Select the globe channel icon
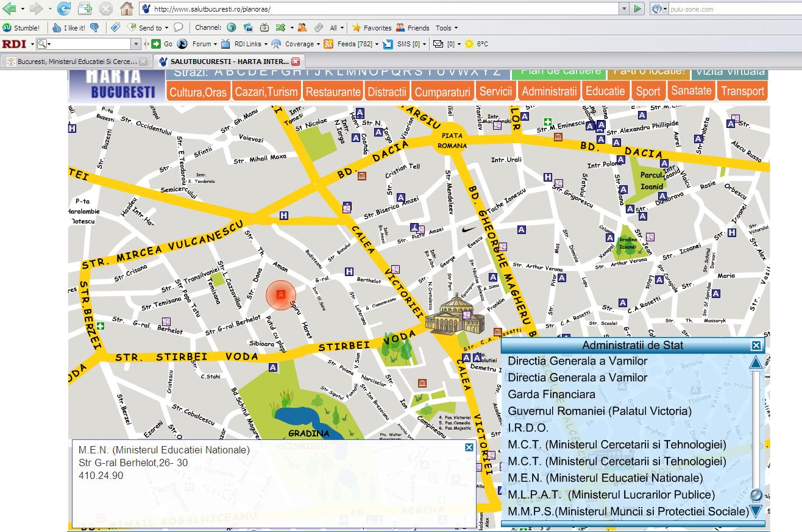The image size is (802, 532). (x=231, y=27)
